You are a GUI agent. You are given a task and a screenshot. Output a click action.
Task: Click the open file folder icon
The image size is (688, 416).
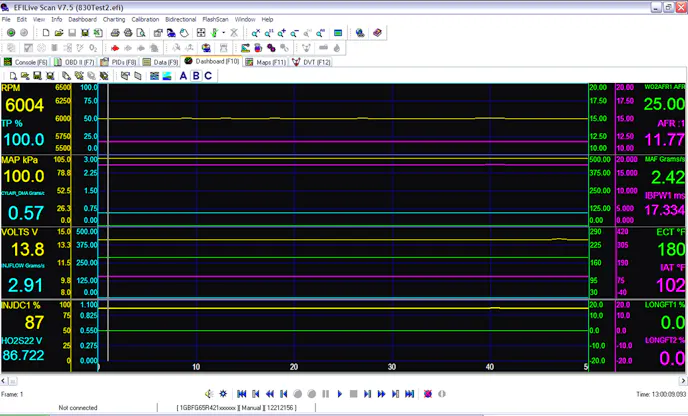click(61, 33)
